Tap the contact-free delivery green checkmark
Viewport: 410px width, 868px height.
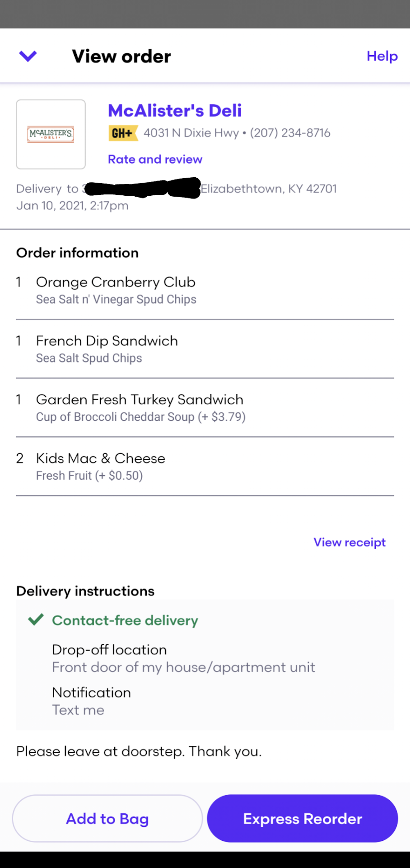(x=36, y=620)
